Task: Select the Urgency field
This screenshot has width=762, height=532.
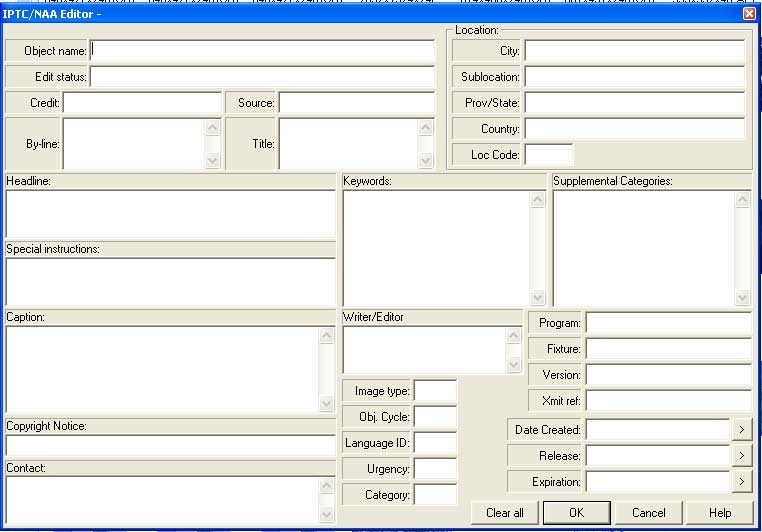Action: [435, 469]
